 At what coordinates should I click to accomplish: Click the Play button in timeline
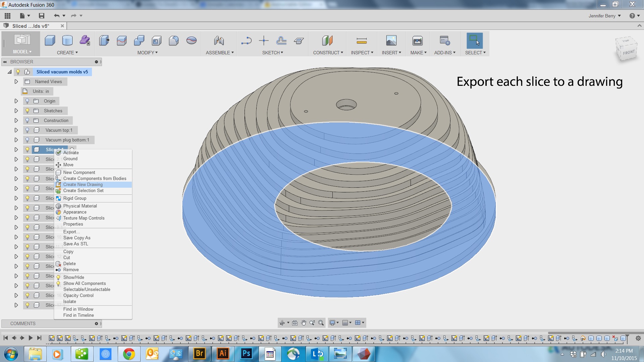pos(31,338)
